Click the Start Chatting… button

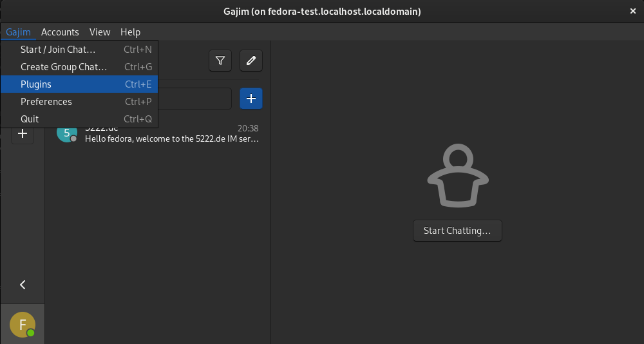457,231
